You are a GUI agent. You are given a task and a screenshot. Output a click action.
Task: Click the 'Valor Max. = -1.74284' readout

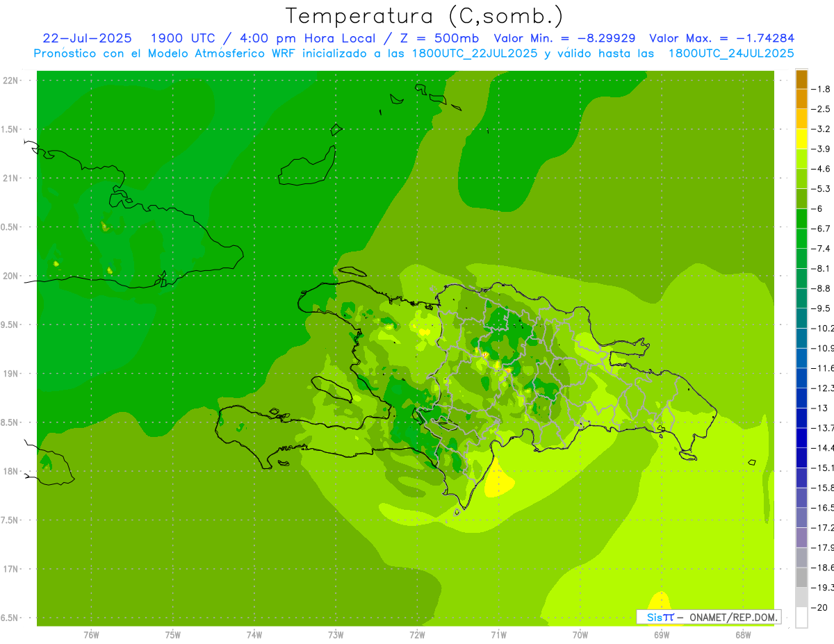(721, 38)
